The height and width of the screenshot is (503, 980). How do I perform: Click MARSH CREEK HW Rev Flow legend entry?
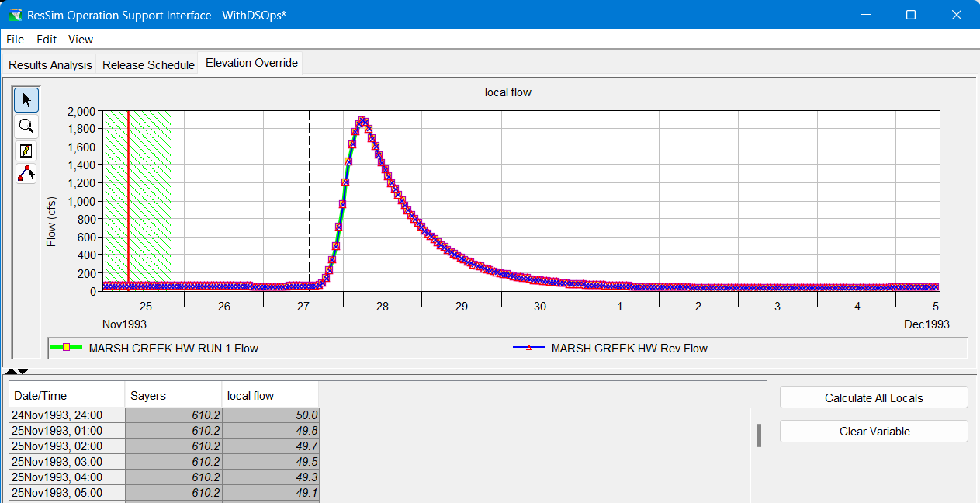point(629,349)
